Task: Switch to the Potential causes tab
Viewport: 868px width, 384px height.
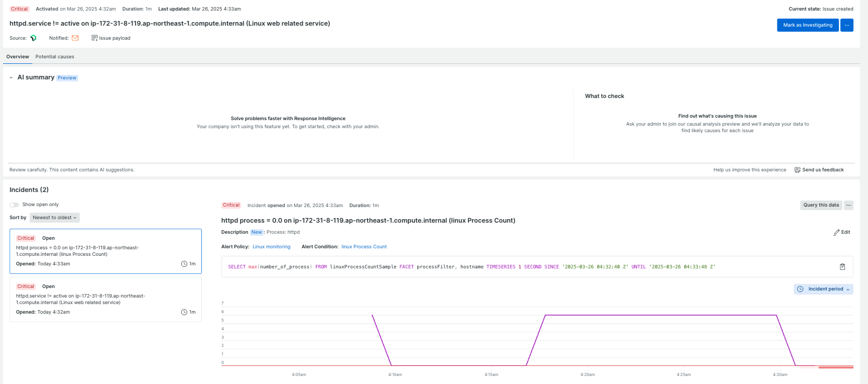Action: pos(55,57)
